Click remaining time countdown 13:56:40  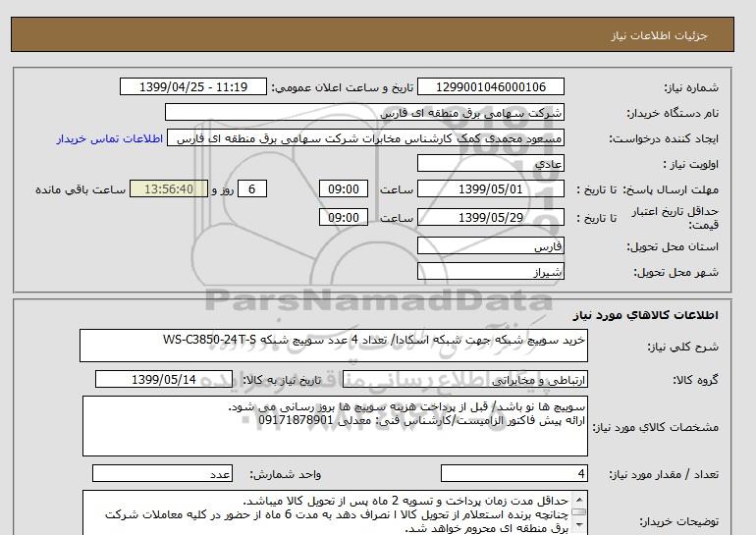point(169,188)
